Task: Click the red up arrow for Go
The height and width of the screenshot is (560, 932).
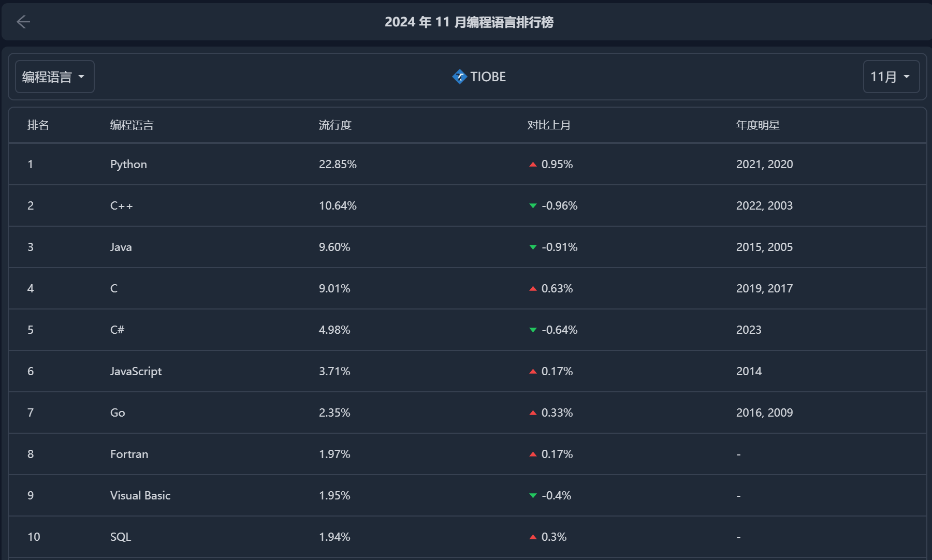Action: pos(533,413)
